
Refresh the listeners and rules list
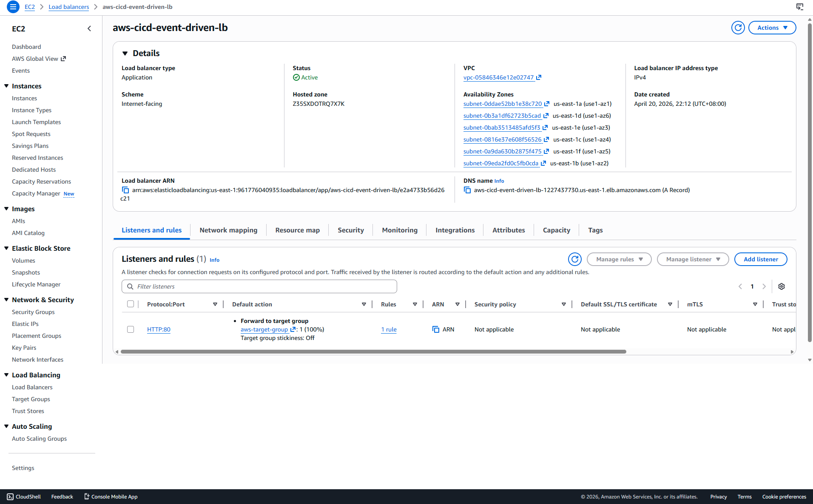click(x=574, y=259)
